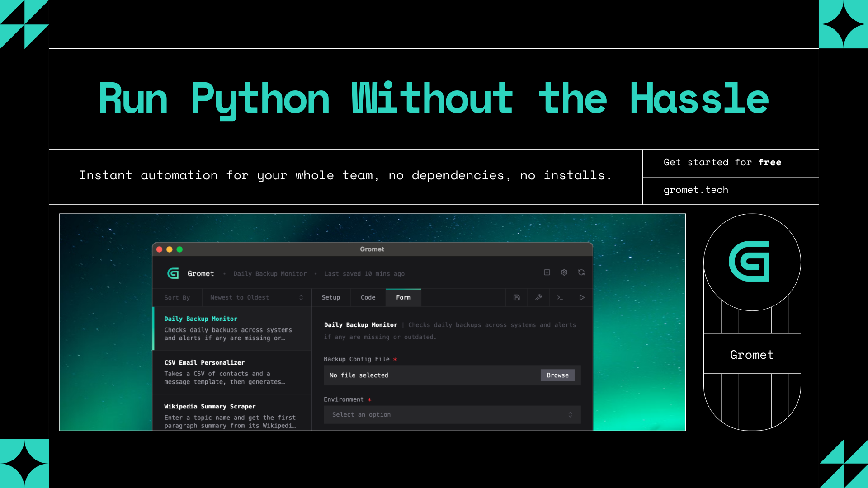Viewport: 868px width, 488px height.
Task: Click the gromet.tech link
Action: click(696, 190)
